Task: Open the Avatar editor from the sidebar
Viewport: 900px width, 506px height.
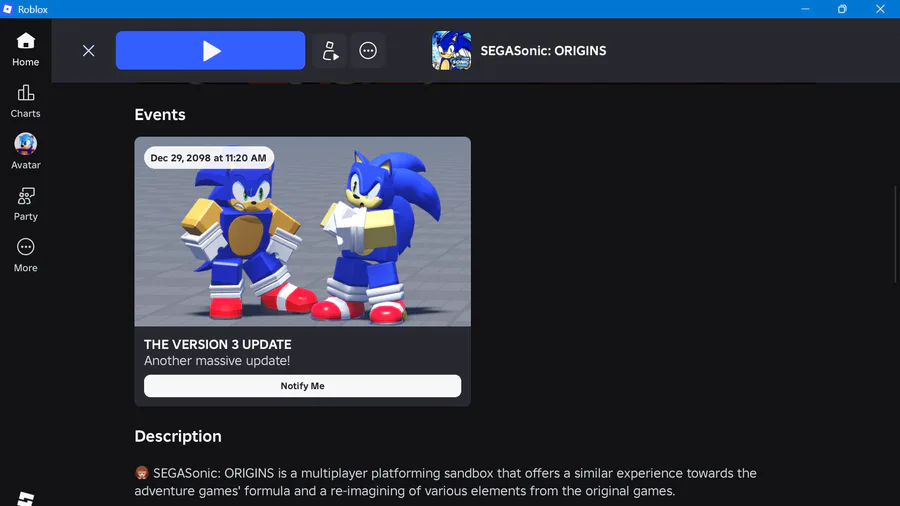Action: pyautogui.click(x=25, y=151)
